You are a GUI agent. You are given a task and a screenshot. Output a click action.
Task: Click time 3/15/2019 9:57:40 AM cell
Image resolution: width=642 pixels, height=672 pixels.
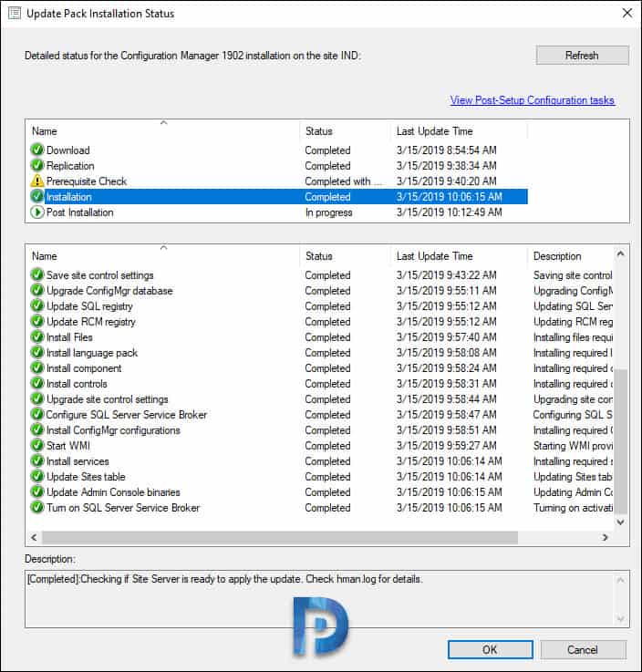446,337
